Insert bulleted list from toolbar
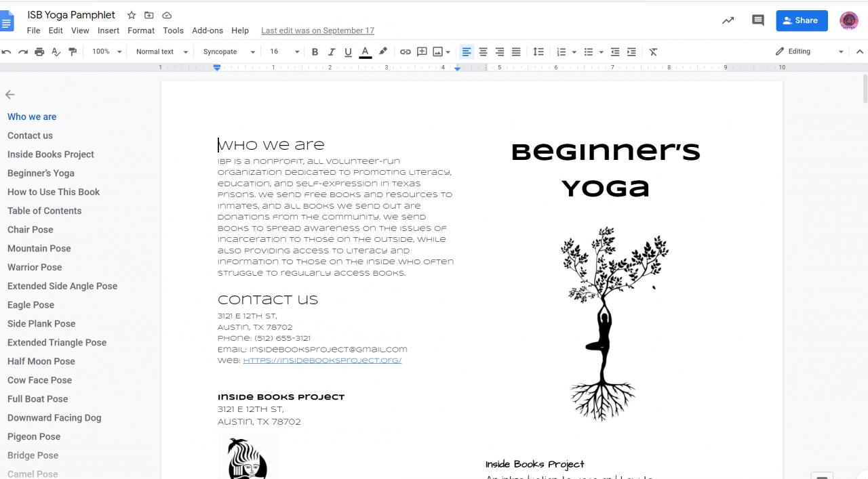 pos(589,52)
